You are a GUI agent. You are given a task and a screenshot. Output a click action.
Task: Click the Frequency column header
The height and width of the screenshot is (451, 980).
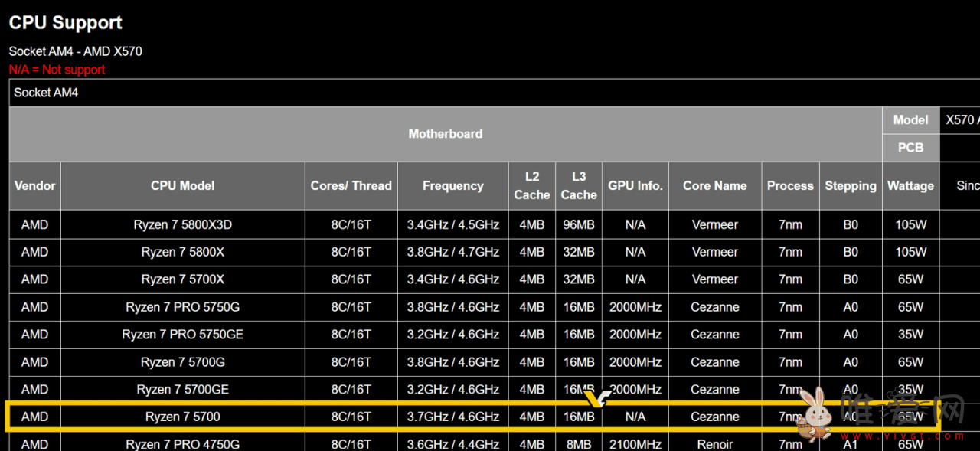click(452, 186)
